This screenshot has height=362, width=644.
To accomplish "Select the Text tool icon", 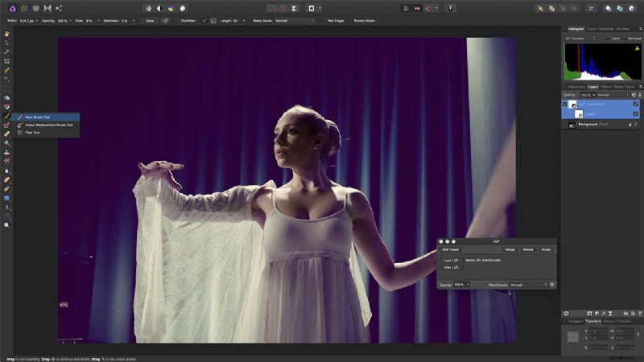I will [7, 208].
